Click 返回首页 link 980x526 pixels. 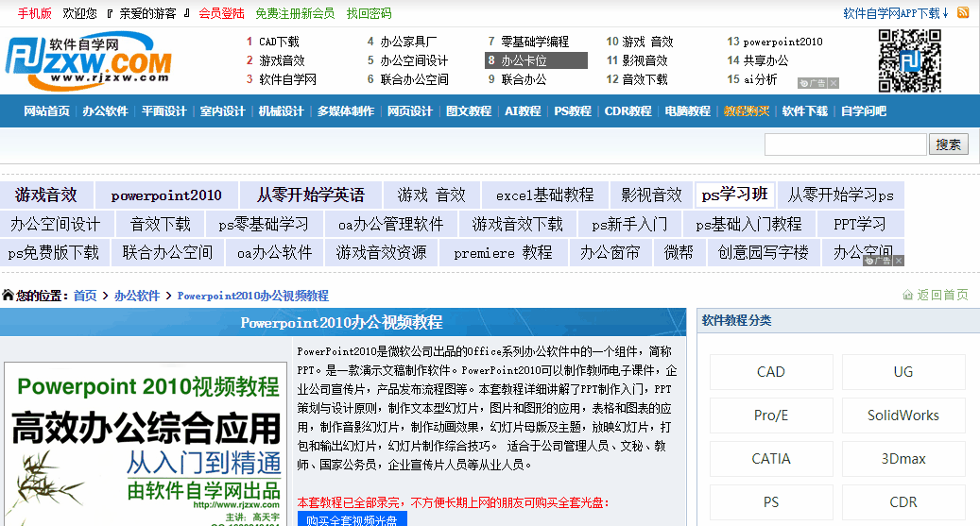[x=942, y=295]
